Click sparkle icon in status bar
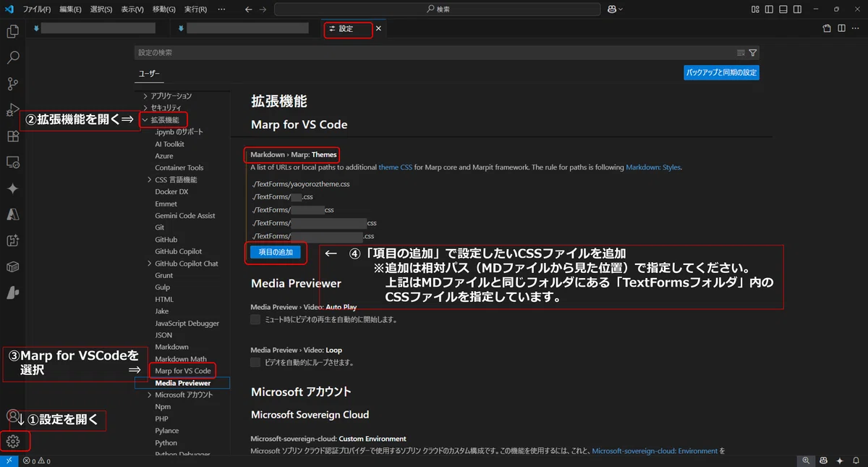The image size is (868, 467). tap(840, 460)
